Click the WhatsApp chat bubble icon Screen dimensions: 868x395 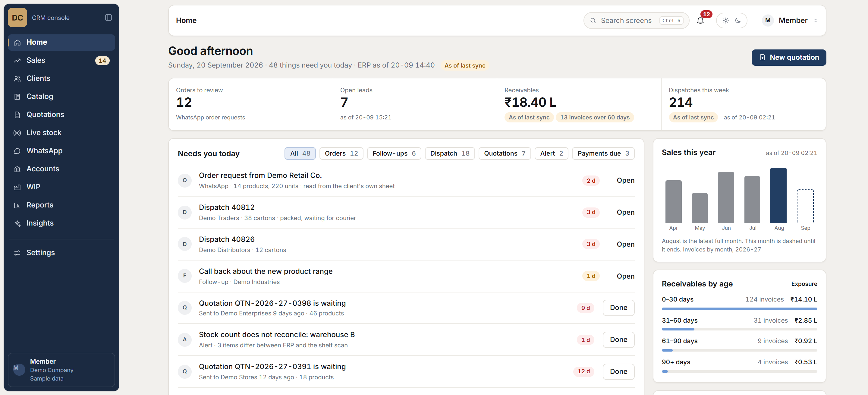17,151
